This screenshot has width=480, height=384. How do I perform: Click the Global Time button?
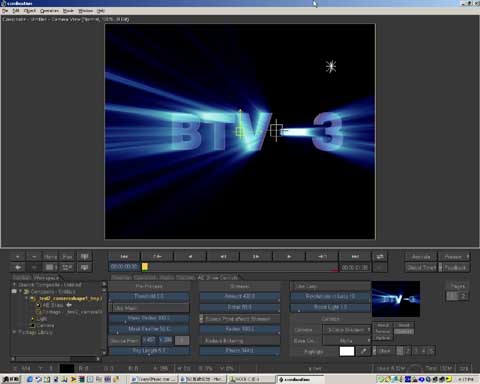tap(421, 267)
